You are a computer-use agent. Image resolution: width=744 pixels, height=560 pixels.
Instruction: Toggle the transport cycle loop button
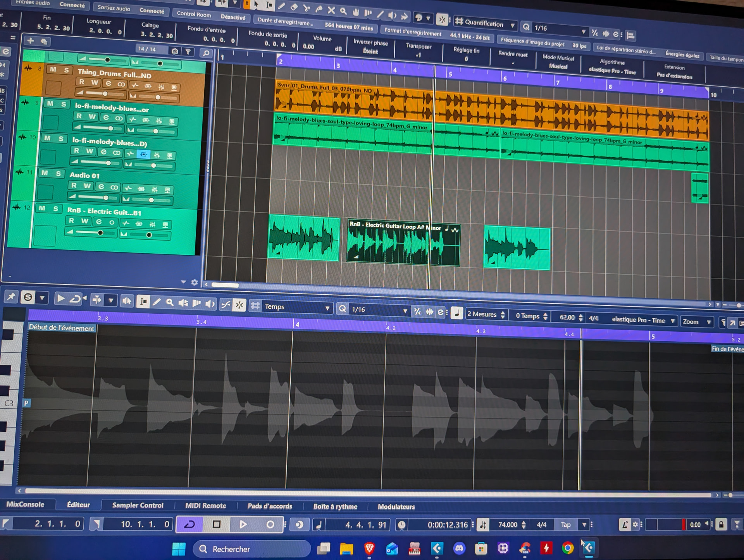point(189,524)
